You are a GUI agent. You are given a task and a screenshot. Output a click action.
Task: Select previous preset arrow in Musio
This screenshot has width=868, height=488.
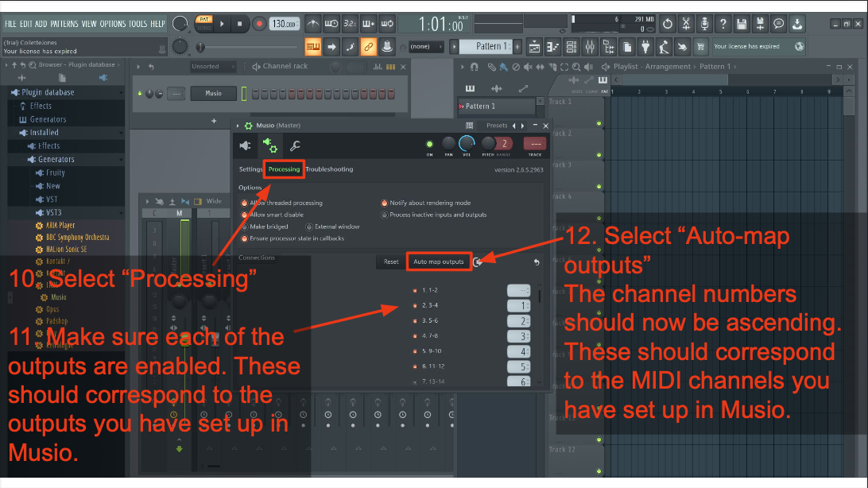pyautogui.click(x=513, y=126)
